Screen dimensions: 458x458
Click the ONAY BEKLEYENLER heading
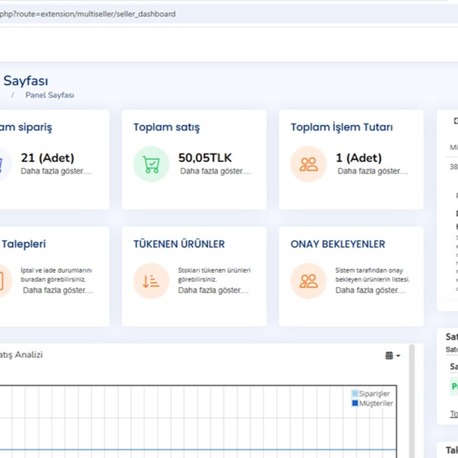(338, 244)
